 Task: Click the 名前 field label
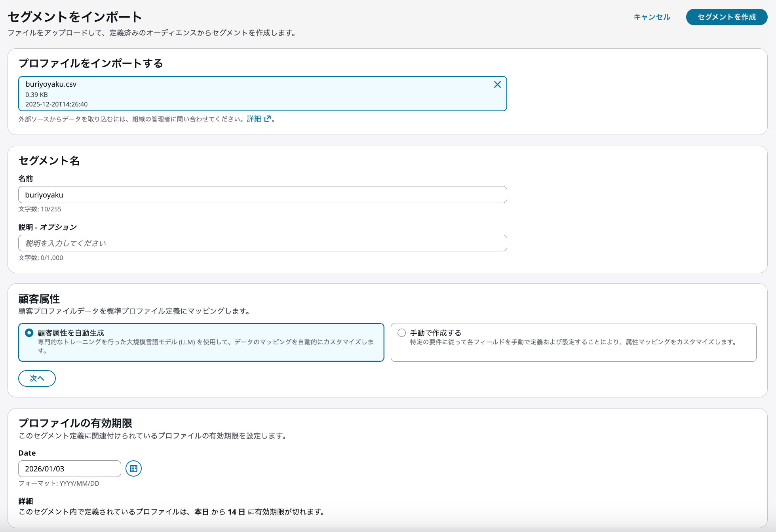coord(26,179)
